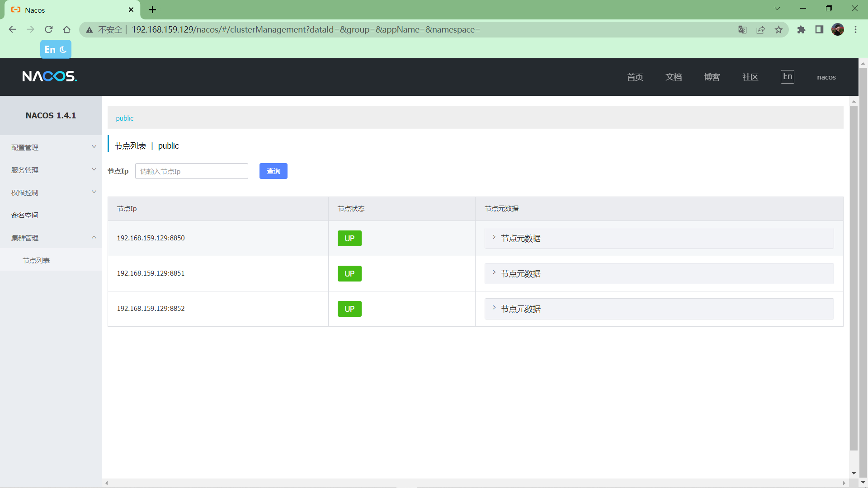Open 文档 in the top navigation
868x488 pixels.
pos(674,77)
